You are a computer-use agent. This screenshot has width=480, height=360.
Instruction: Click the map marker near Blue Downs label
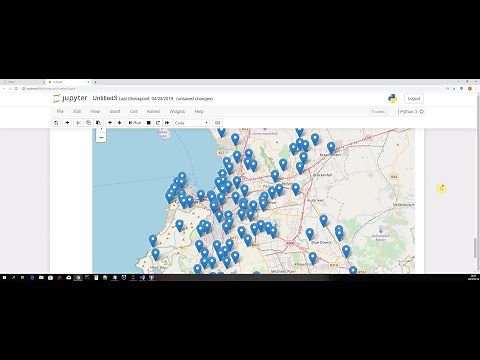tap(310, 234)
